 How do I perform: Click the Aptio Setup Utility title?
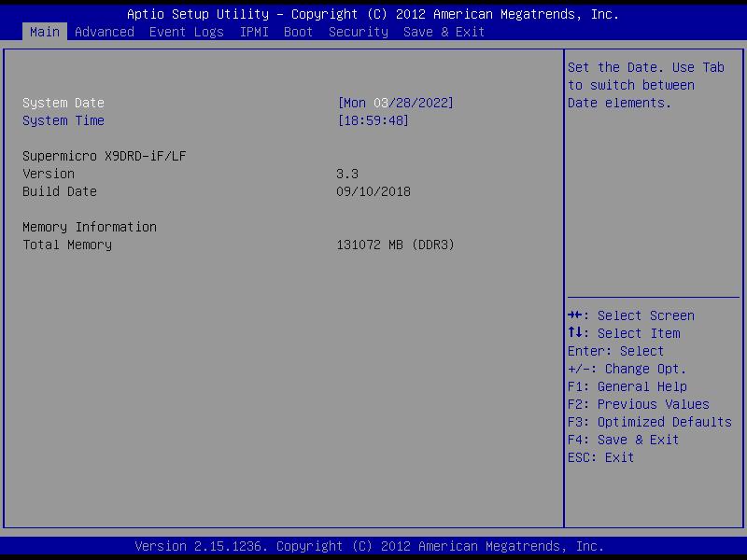pos(373,14)
